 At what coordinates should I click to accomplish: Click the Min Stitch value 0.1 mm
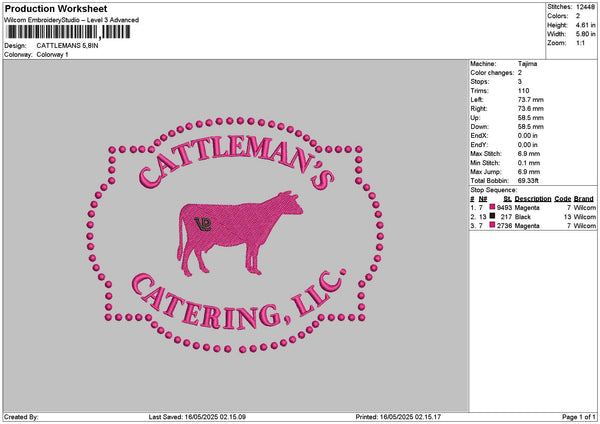pos(529,163)
